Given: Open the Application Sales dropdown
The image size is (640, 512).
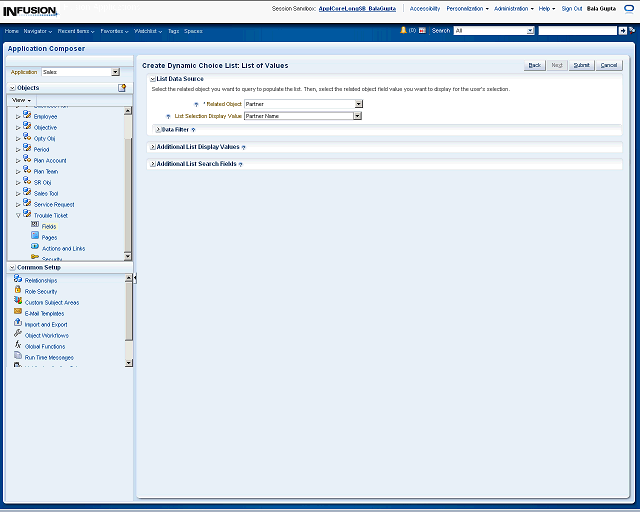Looking at the screenshot, I should pyautogui.click(x=115, y=72).
